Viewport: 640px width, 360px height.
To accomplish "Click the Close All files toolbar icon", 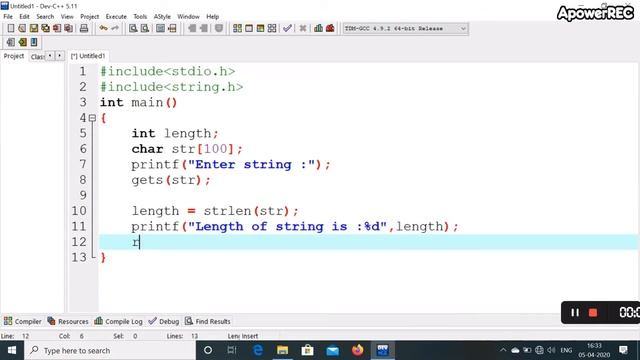I will 69,28.
